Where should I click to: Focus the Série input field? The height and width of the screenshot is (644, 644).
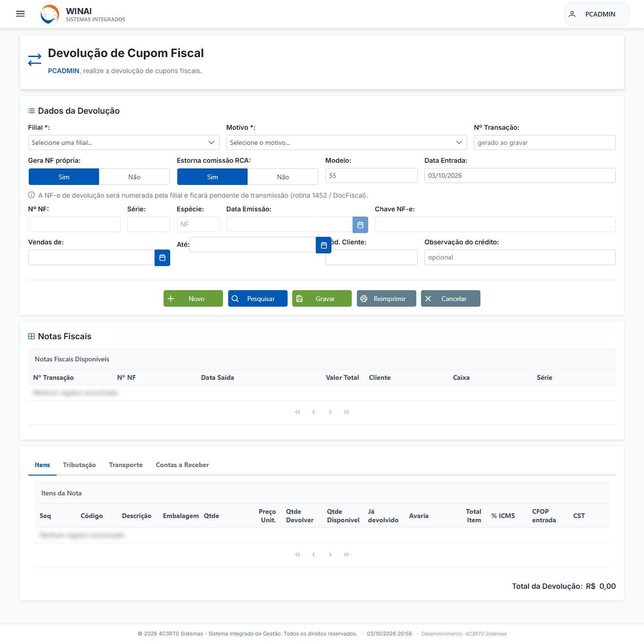click(x=149, y=225)
